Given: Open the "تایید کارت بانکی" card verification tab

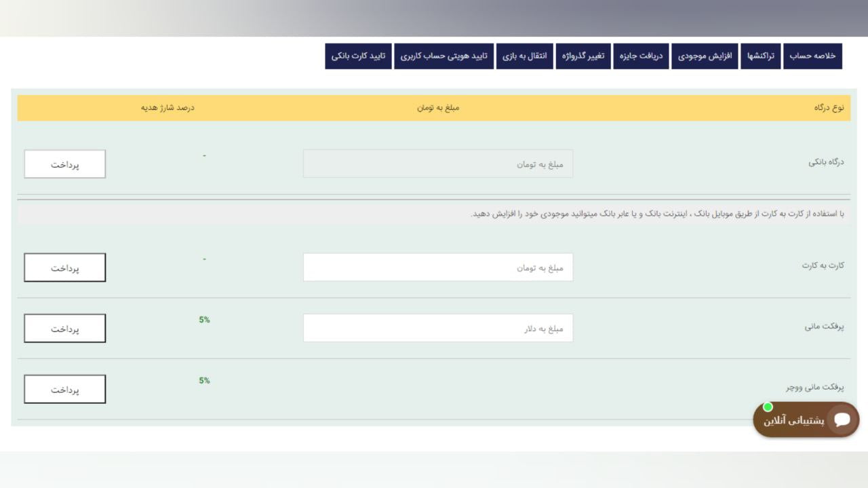Looking at the screenshot, I should (359, 56).
